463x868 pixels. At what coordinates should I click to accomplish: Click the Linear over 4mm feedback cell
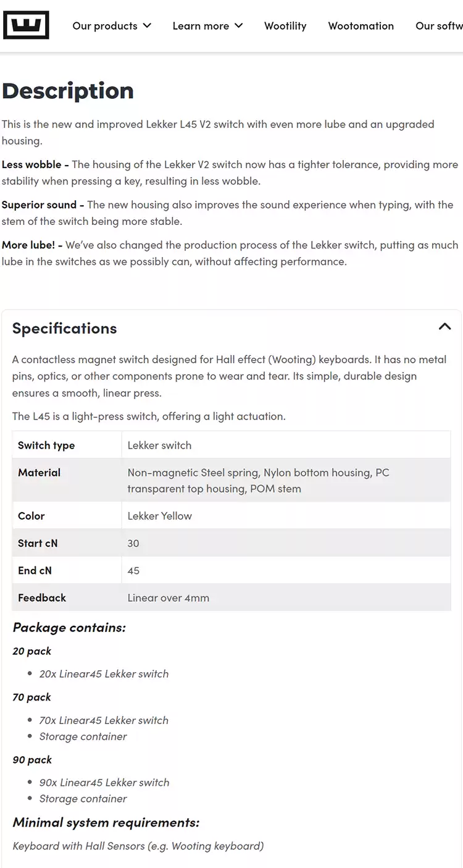(168, 597)
